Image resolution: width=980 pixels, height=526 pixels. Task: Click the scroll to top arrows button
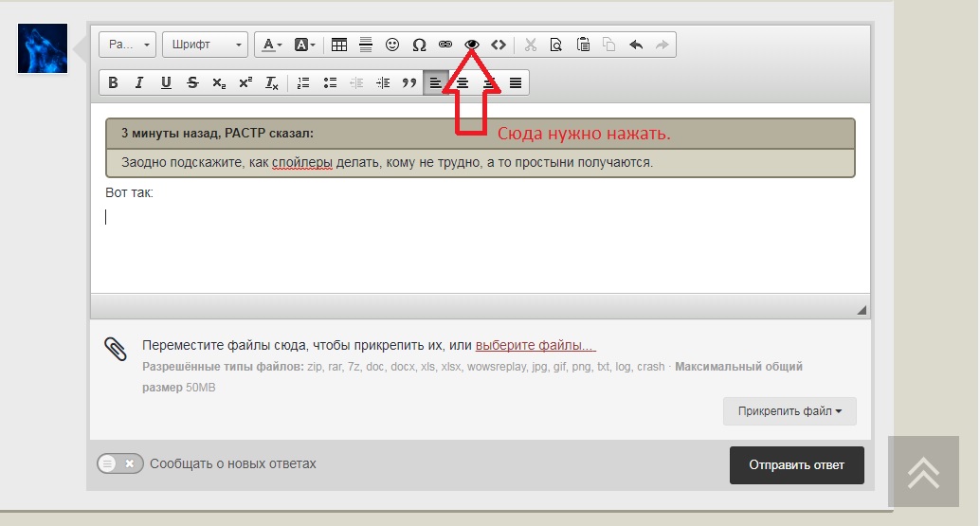point(923,472)
